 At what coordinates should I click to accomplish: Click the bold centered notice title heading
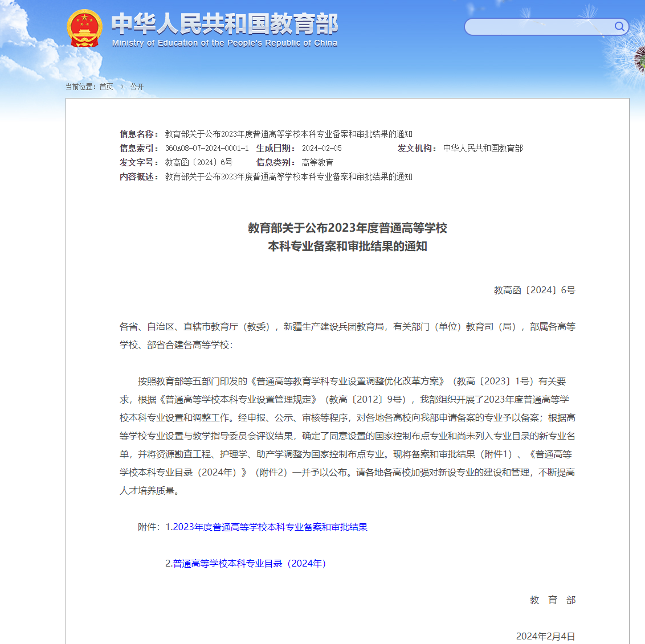tap(347, 237)
